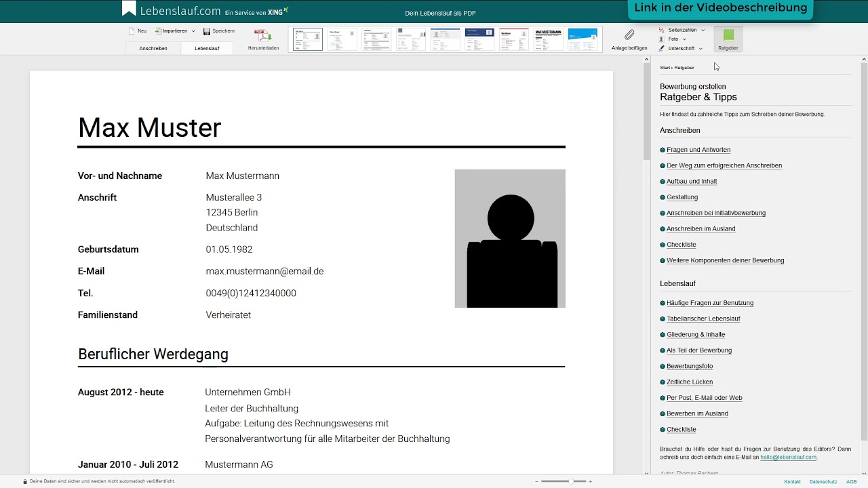The width and height of the screenshot is (868, 488).
Task: Click the hallo@lebenslauf.com email link
Action: click(789, 457)
